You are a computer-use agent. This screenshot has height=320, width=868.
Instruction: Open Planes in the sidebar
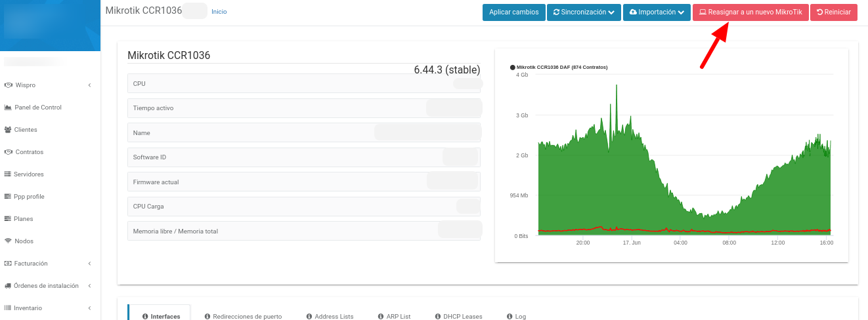click(24, 219)
